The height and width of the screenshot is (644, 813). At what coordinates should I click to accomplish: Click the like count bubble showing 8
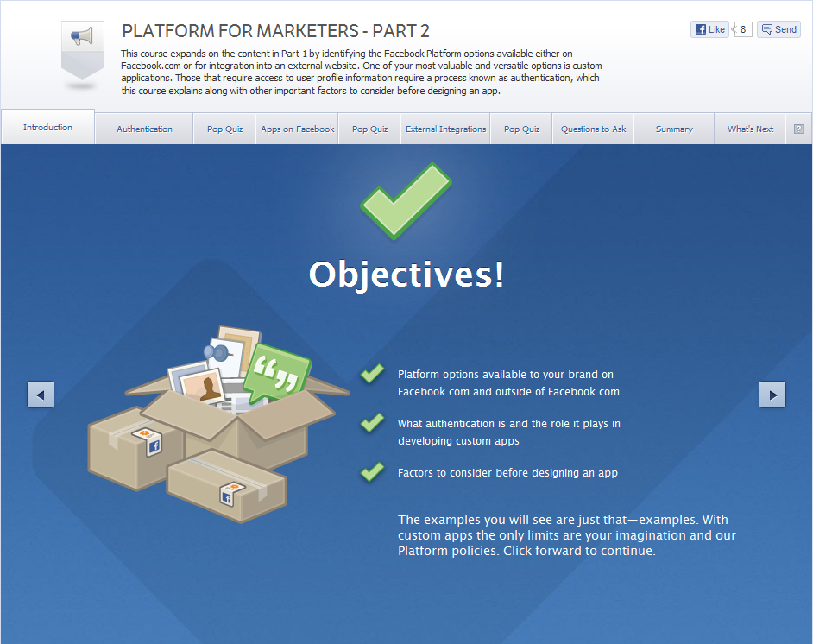742,29
